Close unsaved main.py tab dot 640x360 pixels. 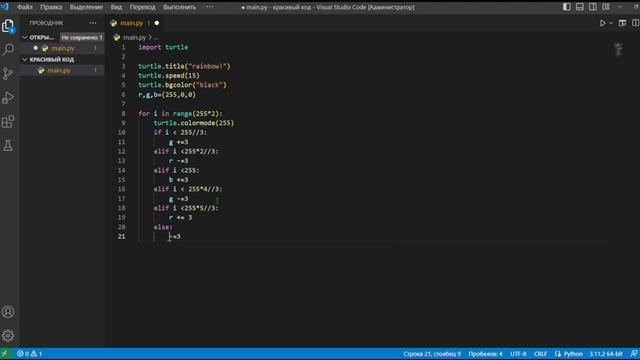157,23
